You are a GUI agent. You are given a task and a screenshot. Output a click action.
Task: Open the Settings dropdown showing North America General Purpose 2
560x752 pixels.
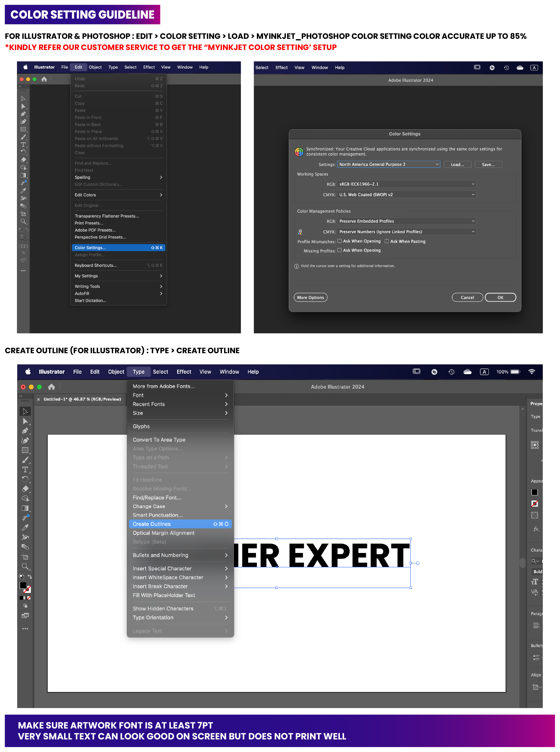tap(388, 164)
